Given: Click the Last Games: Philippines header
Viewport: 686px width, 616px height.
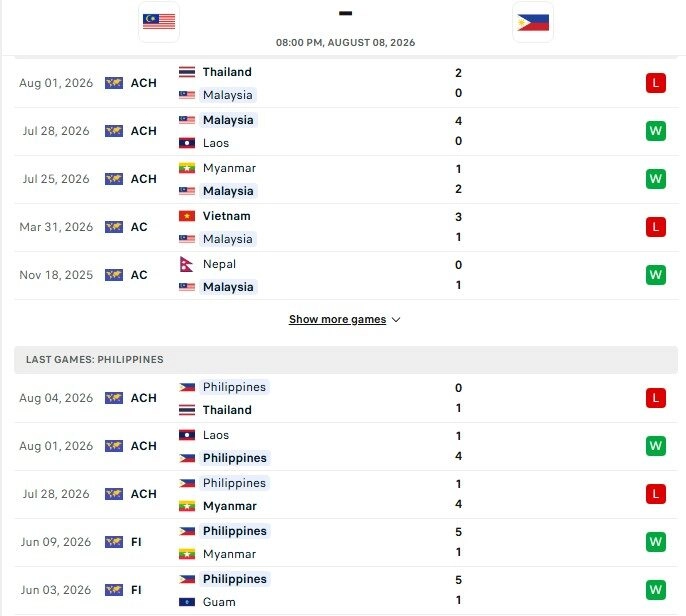Looking at the screenshot, I should (346, 360).
